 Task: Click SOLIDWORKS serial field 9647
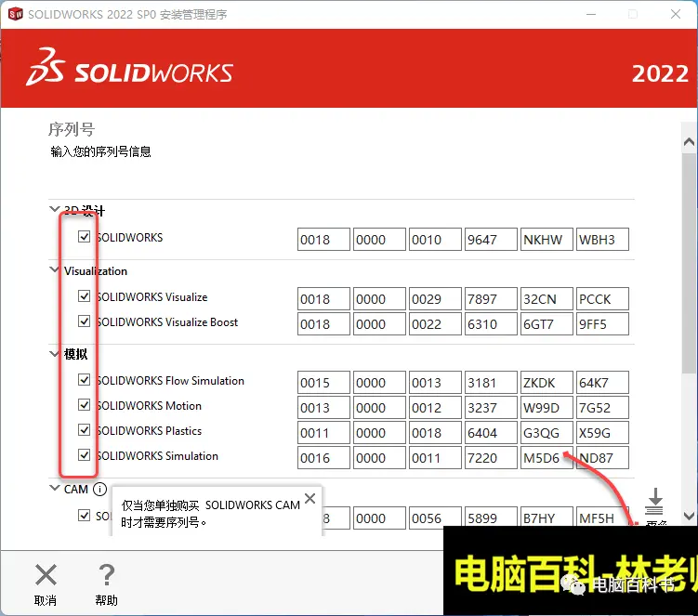[x=491, y=240]
